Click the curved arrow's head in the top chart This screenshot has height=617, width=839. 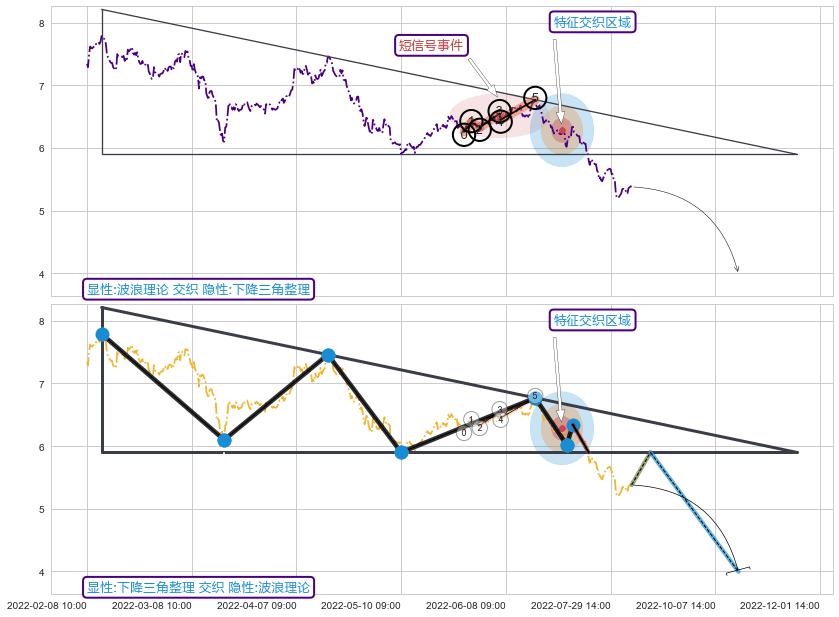coord(737,269)
